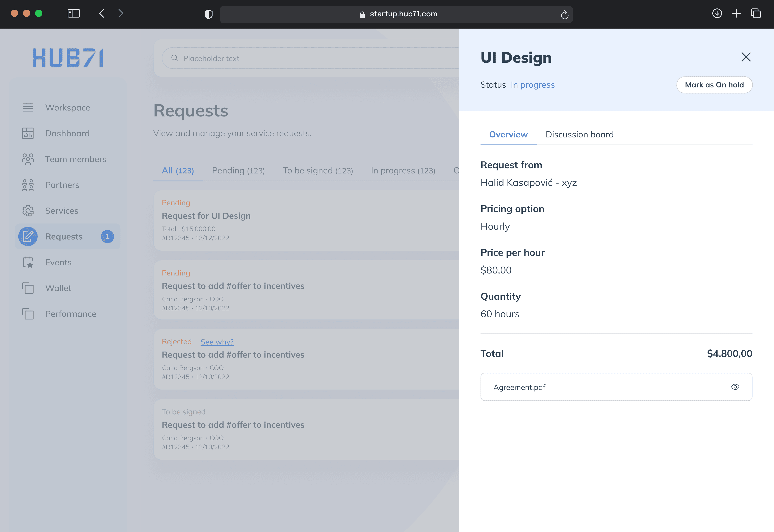Image resolution: width=774 pixels, height=532 pixels.
Task: Click the Wallet icon in the sidebar
Action: pos(28,288)
